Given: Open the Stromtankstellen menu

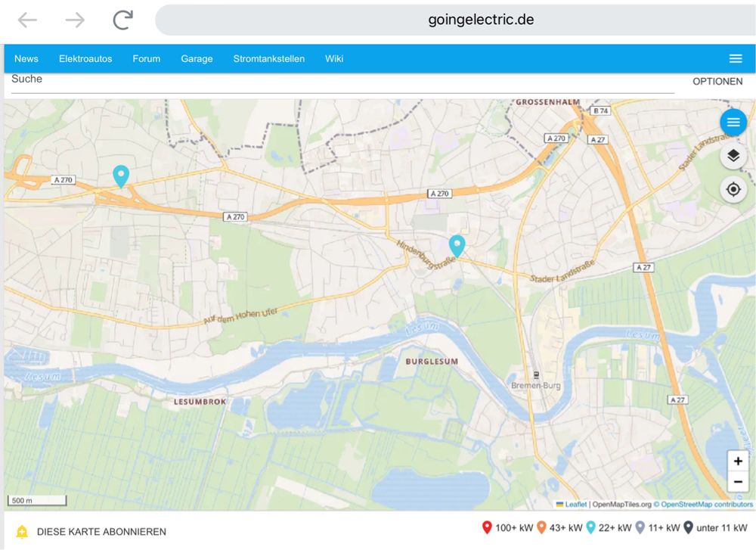Looking at the screenshot, I should (268, 58).
